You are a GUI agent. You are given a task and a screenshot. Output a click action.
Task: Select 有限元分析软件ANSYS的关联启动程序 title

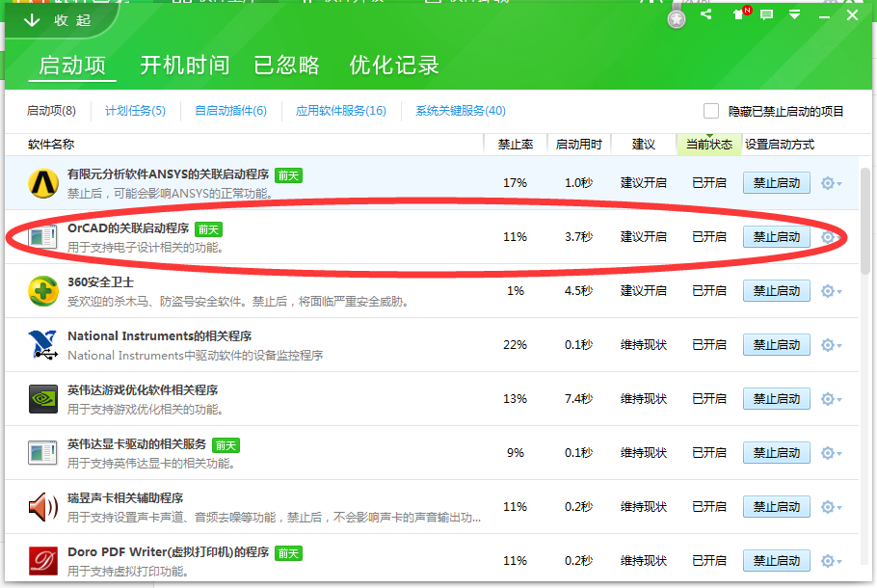[x=169, y=174]
